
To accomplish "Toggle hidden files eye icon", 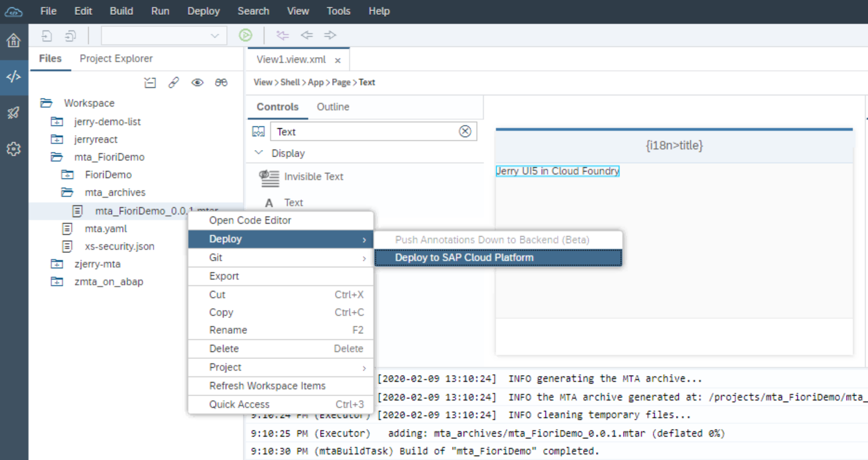I will 198,82.
